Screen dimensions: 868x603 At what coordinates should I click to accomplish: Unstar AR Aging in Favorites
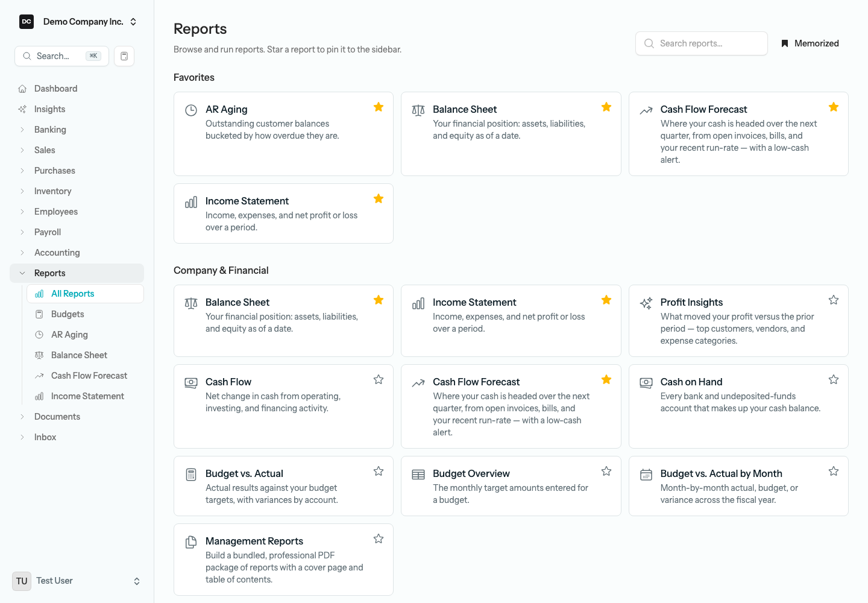click(379, 107)
